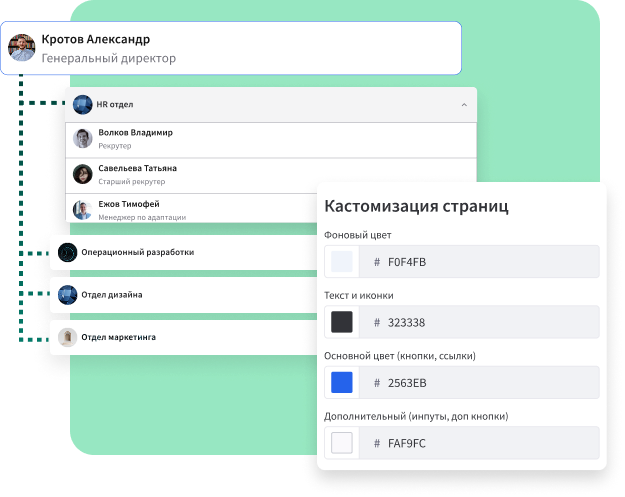Open the Текст и иконки color swatch
This screenshot has height=497, width=625.
[x=342, y=322]
